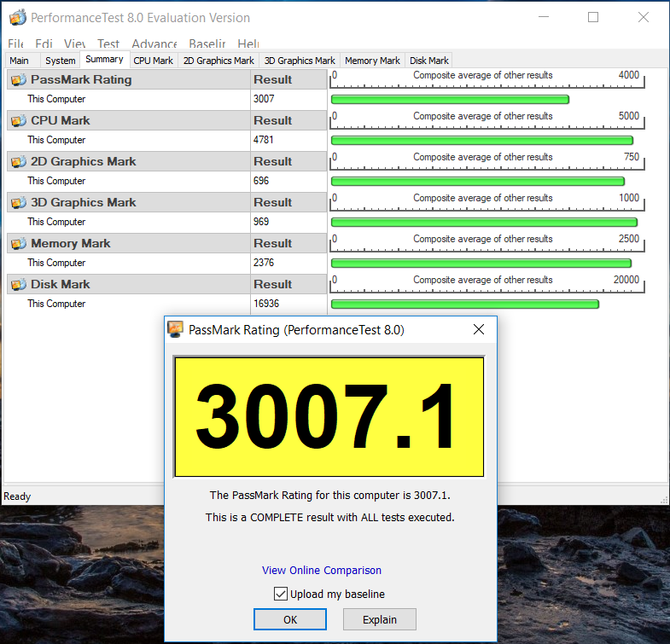Screen dimensions: 670x644
Task: Open the Edit menu
Action: click(x=44, y=44)
